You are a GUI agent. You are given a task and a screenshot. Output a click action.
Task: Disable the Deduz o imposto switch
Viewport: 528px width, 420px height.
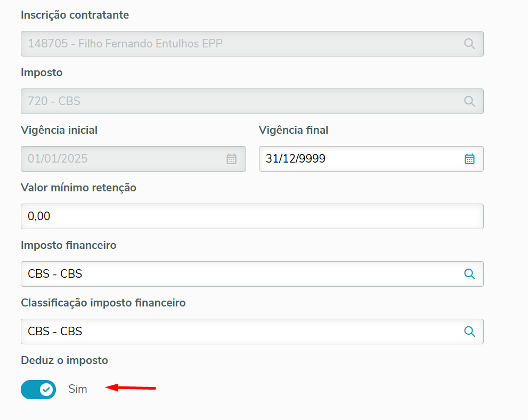38,390
